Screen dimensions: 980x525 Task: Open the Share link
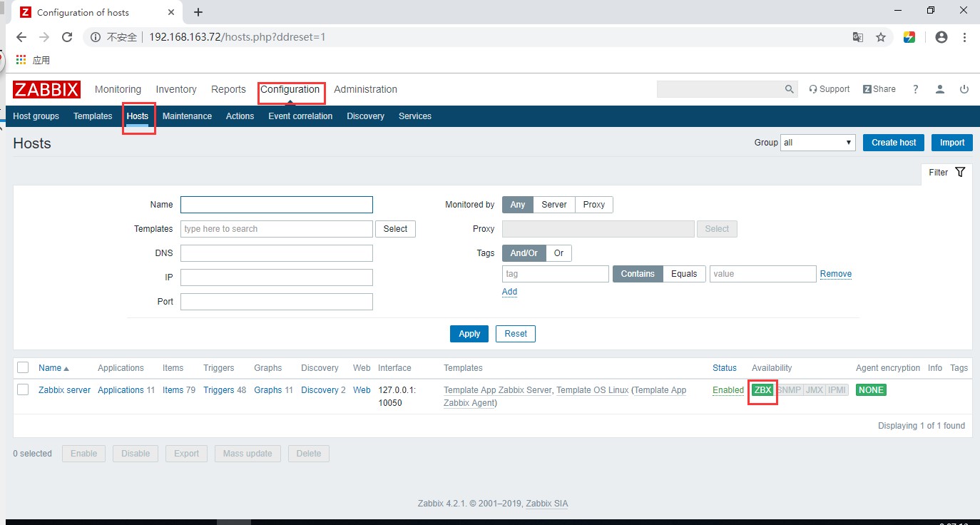[879, 89]
